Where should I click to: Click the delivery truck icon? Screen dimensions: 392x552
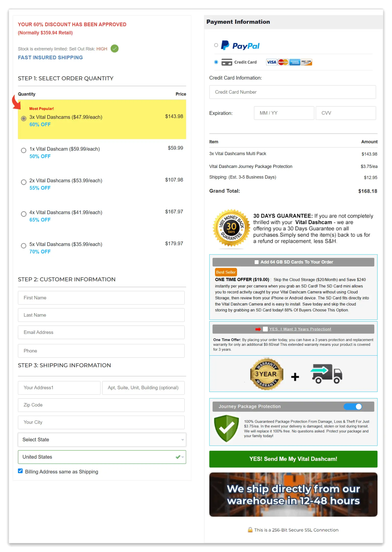[x=326, y=374]
